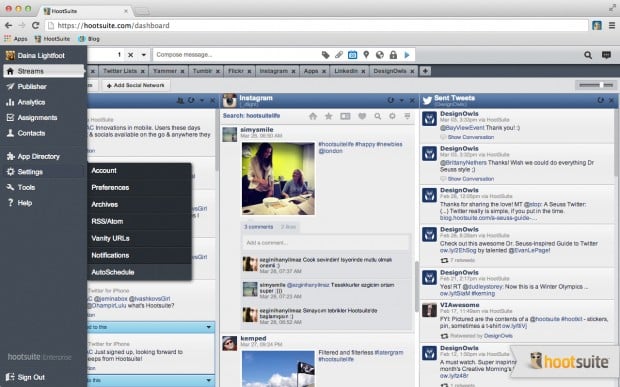Click Add Social Network button
The height and width of the screenshot is (387, 620).
click(136, 85)
